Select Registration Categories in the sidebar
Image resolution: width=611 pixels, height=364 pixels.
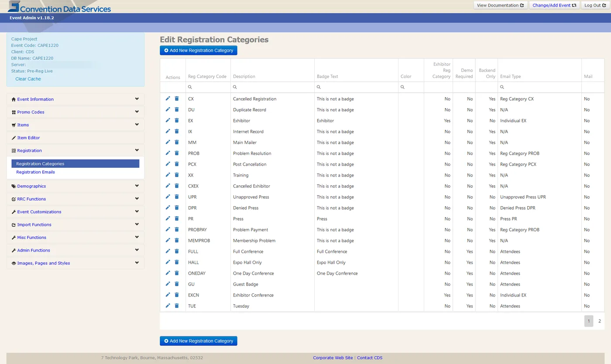tap(76, 163)
